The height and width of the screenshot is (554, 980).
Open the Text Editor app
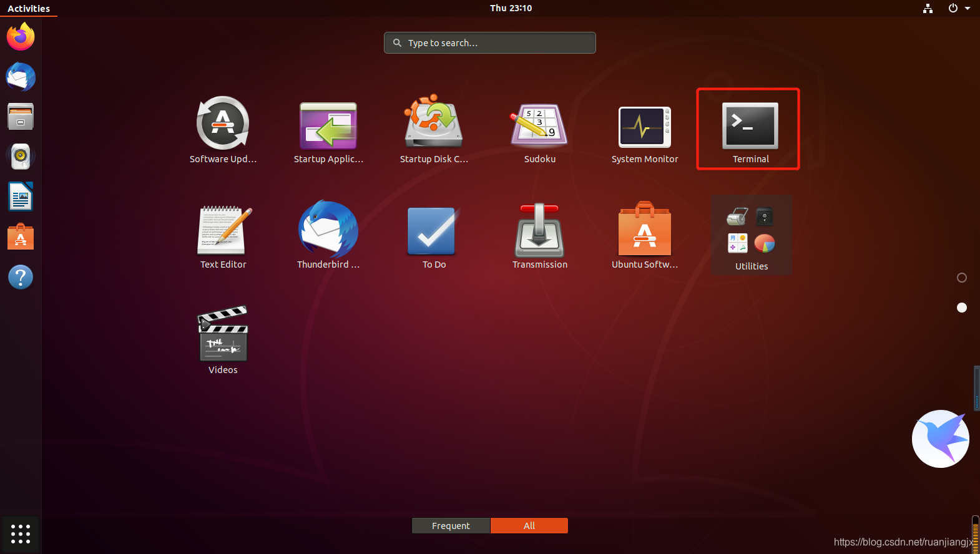tap(223, 235)
